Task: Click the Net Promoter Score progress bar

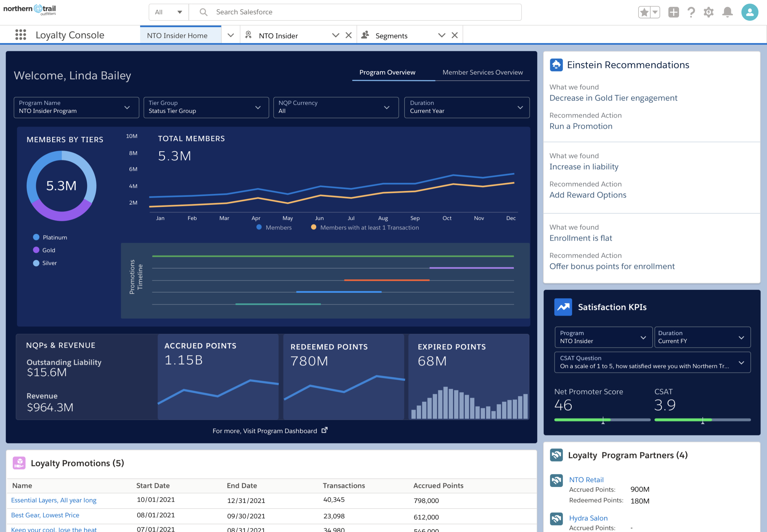Action: point(602,420)
